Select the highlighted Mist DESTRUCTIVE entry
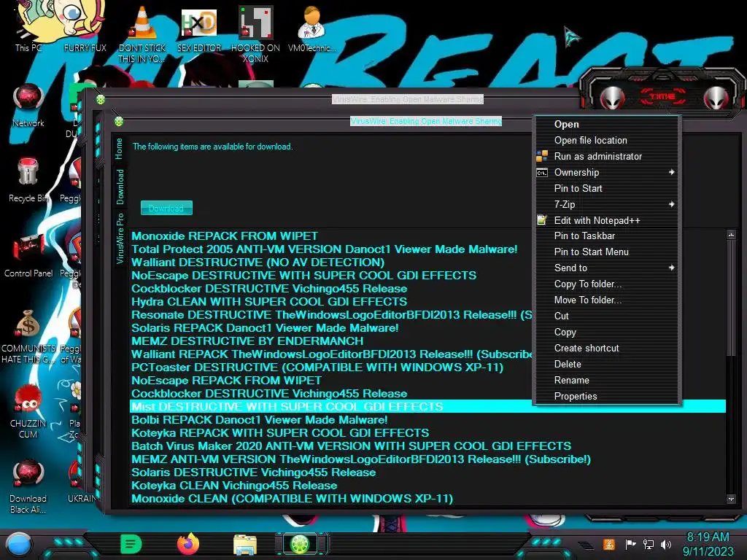Viewport: 747px width, 560px height. pos(427,407)
